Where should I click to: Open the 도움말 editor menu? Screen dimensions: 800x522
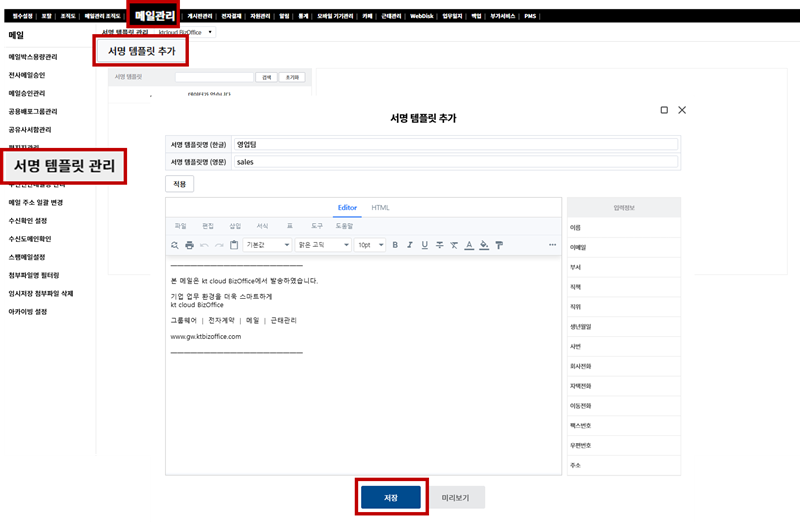coord(344,226)
